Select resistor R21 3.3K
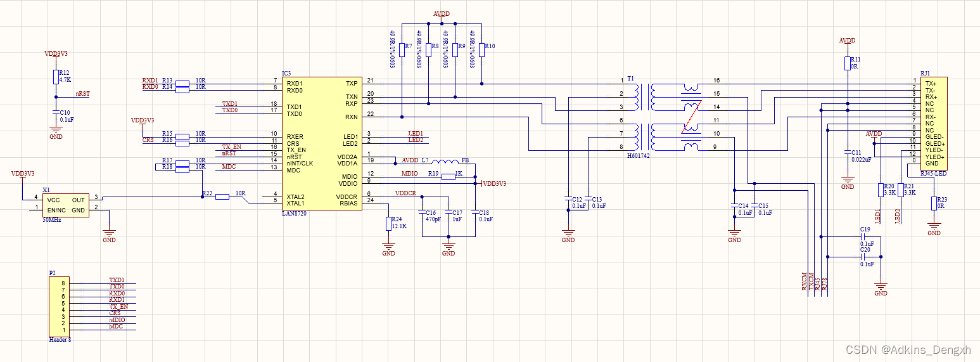This screenshot has height=362, width=980. tap(901, 190)
